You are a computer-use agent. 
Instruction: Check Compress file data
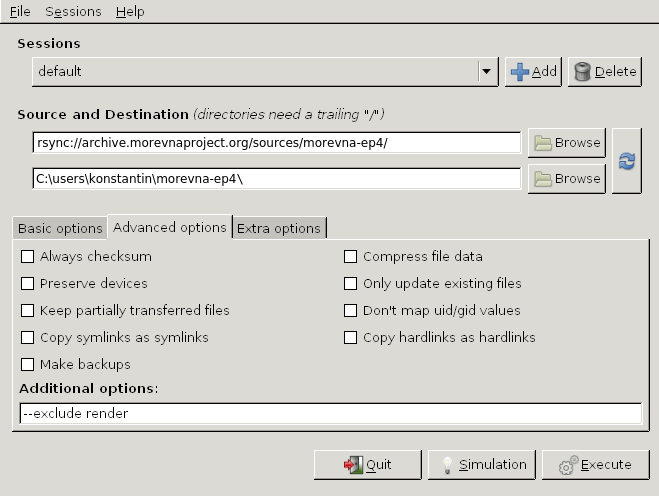351,256
